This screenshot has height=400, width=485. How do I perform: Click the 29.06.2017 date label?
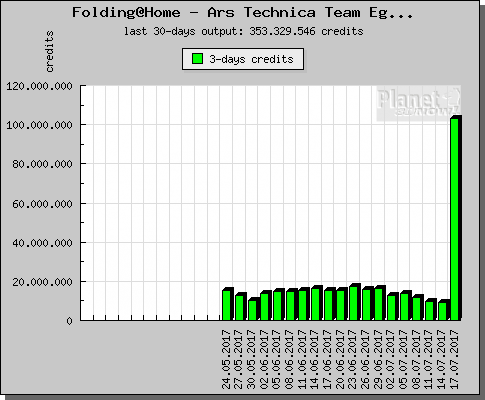coord(379,359)
